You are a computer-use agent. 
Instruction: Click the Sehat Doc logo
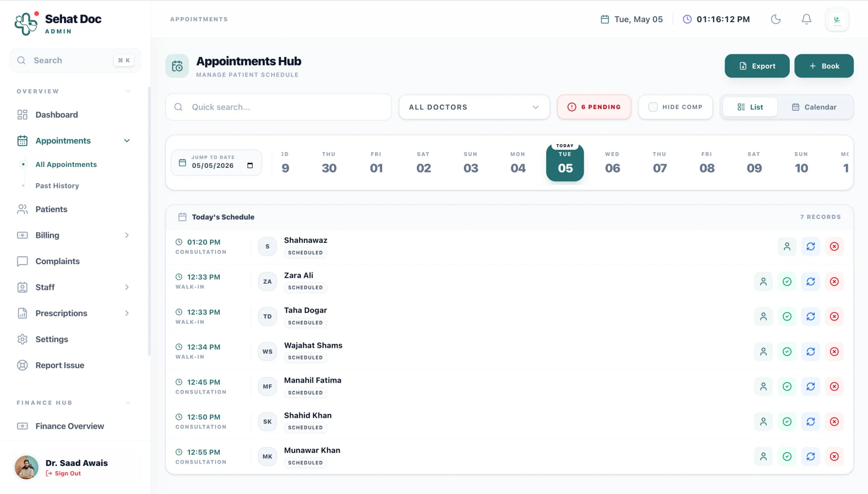(x=26, y=24)
